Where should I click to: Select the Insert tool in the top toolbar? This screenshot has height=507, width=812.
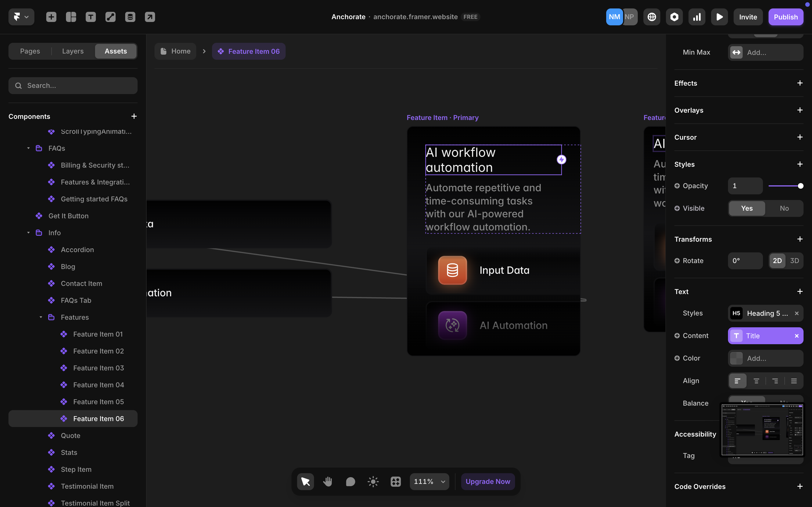coord(51,17)
